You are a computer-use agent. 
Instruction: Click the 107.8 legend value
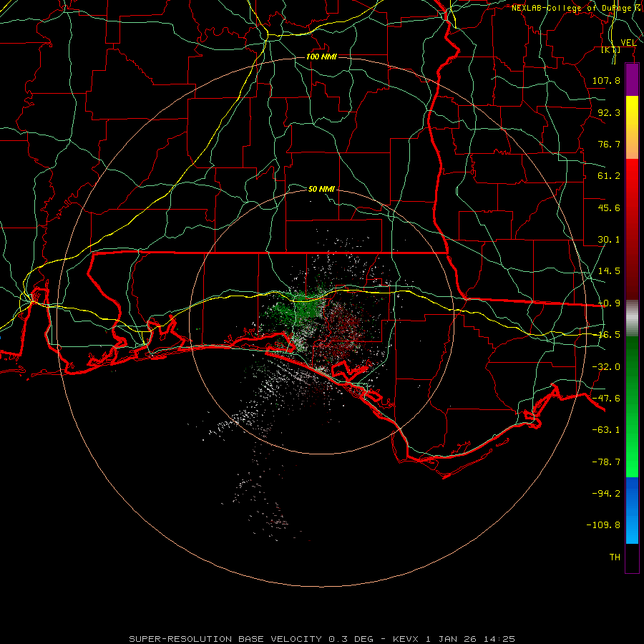606,80
